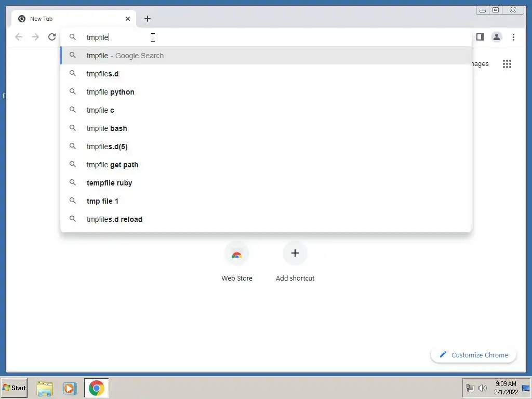Viewport: 532px width, 399px height.
Task: Close the New Tab tab
Action: click(x=128, y=19)
